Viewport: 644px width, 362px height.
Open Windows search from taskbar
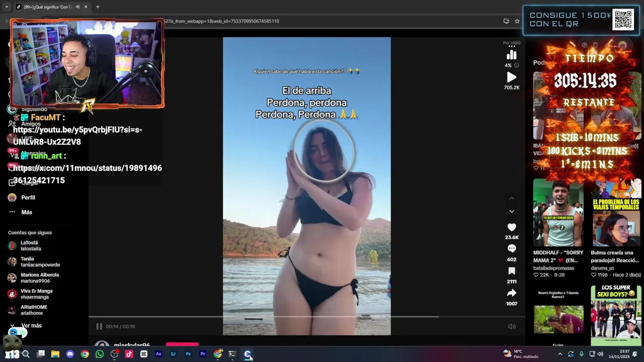[x=26, y=354]
